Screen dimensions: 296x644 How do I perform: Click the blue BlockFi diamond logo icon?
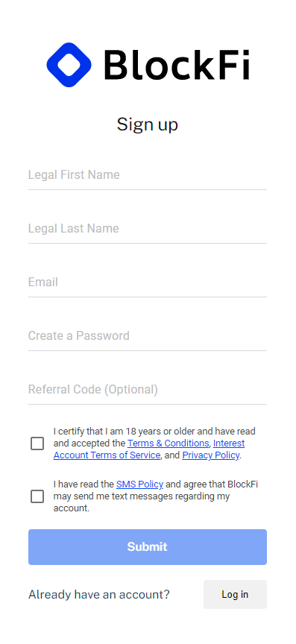(69, 65)
